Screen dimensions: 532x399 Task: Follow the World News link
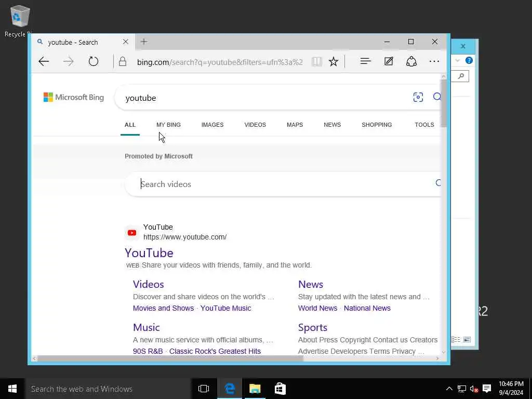pos(317,308)
